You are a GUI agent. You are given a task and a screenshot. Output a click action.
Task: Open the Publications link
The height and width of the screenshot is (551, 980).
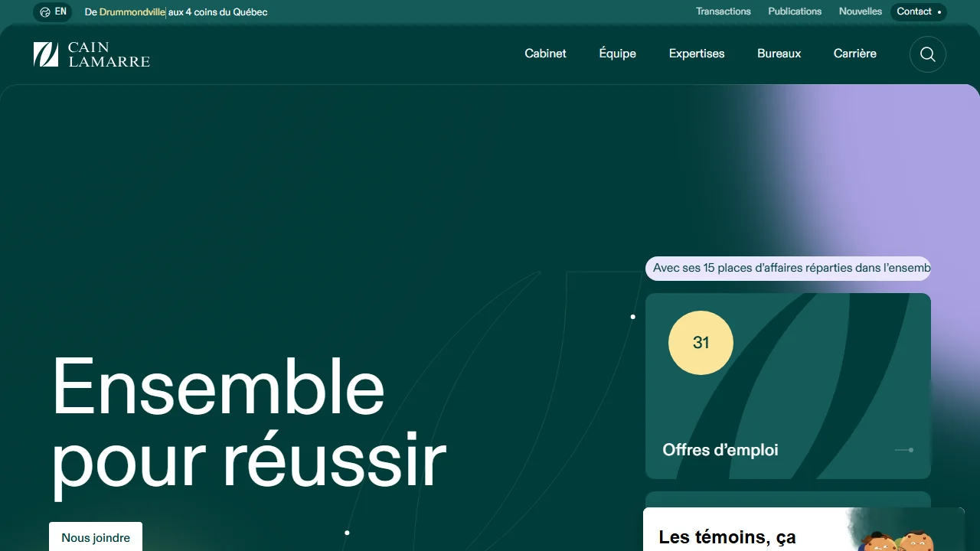pyautogui.click(x=795, y=11)
